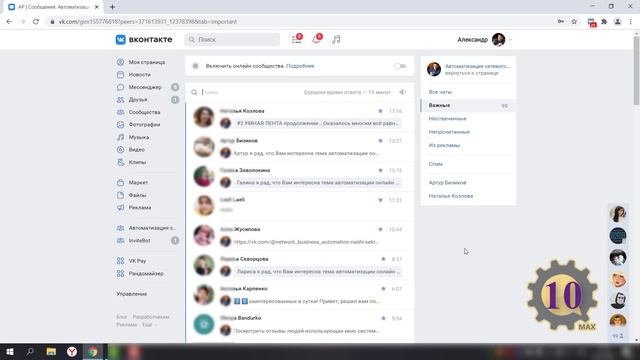Click the Клипы sidebar icon

pyautogui.click(x=120, y=162)
